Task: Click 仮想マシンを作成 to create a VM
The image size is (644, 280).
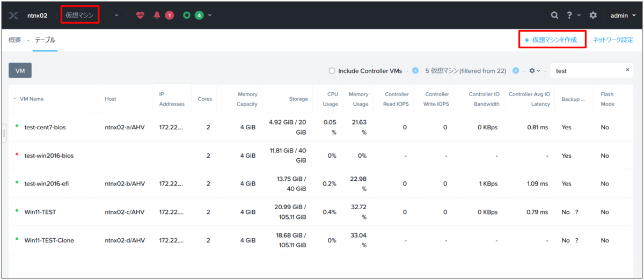Action: (x=551, y=40)
